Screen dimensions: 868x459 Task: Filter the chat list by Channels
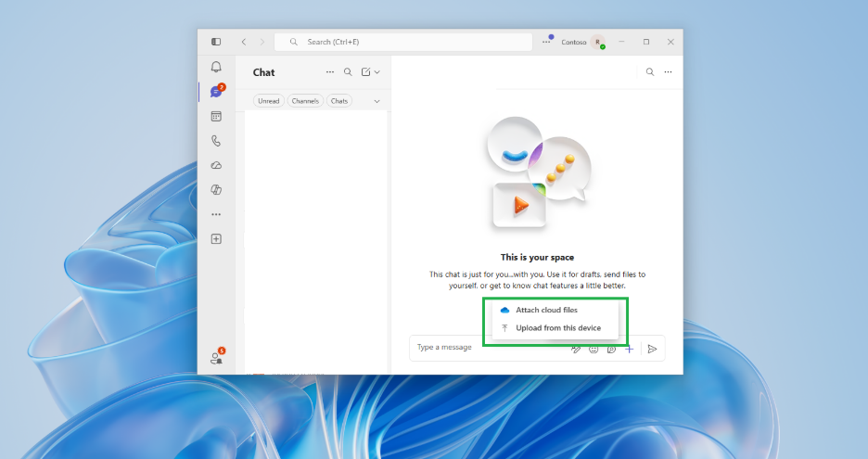click(305, 101)
